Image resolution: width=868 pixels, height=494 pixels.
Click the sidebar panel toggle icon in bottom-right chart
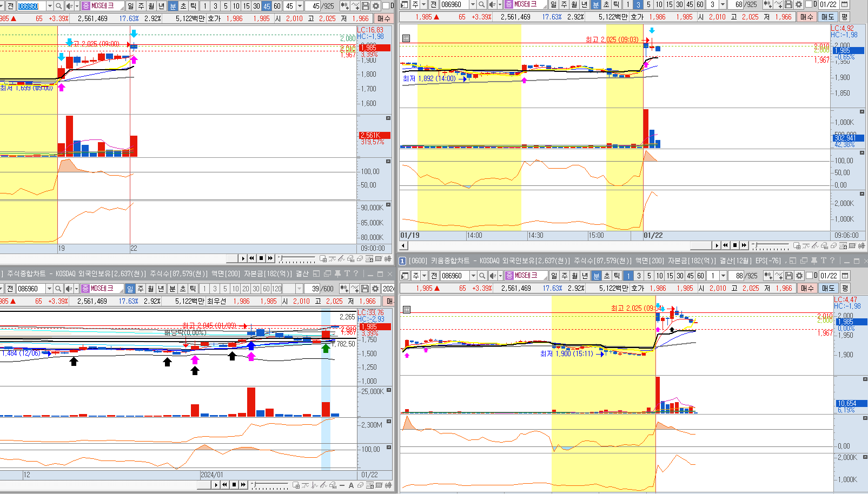pos(405,276)
